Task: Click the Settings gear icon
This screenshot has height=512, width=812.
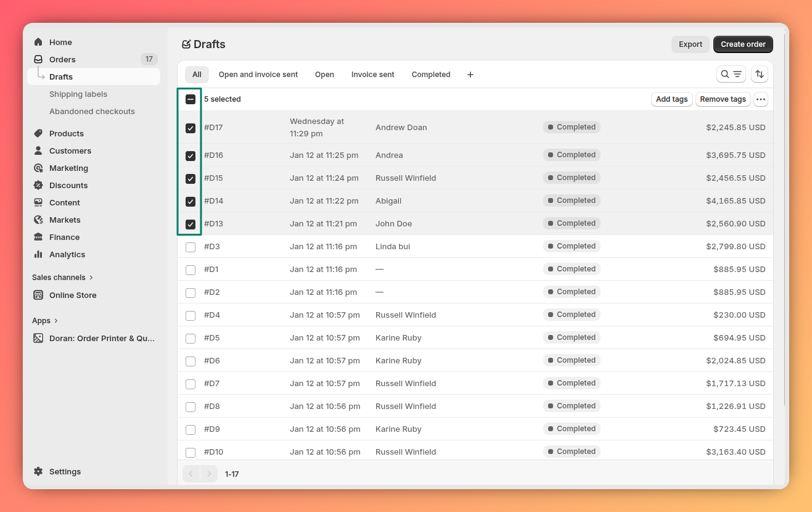Action: [x=38, y=471]
